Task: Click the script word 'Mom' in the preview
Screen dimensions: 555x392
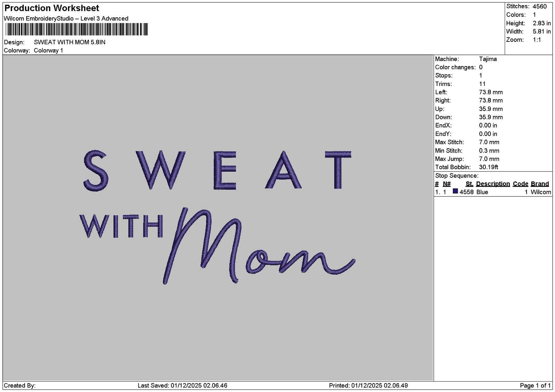Action: 259,246
